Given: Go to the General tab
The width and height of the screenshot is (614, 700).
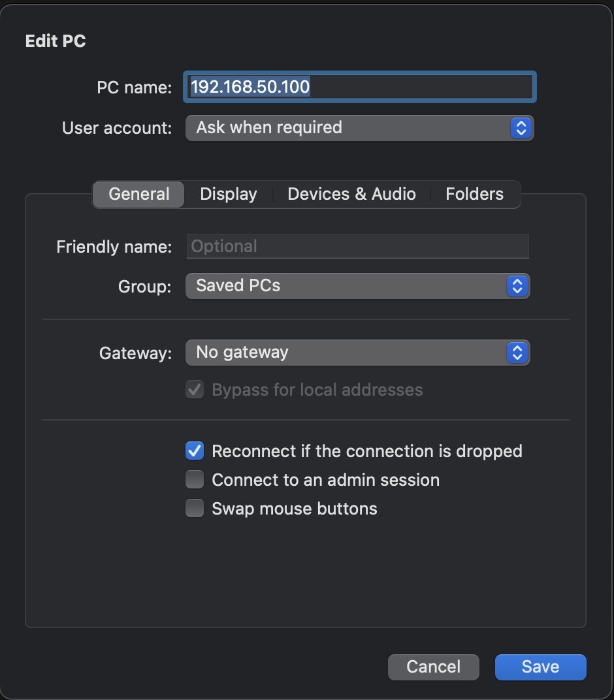Looking at the screenshot, I should [139, 195].
